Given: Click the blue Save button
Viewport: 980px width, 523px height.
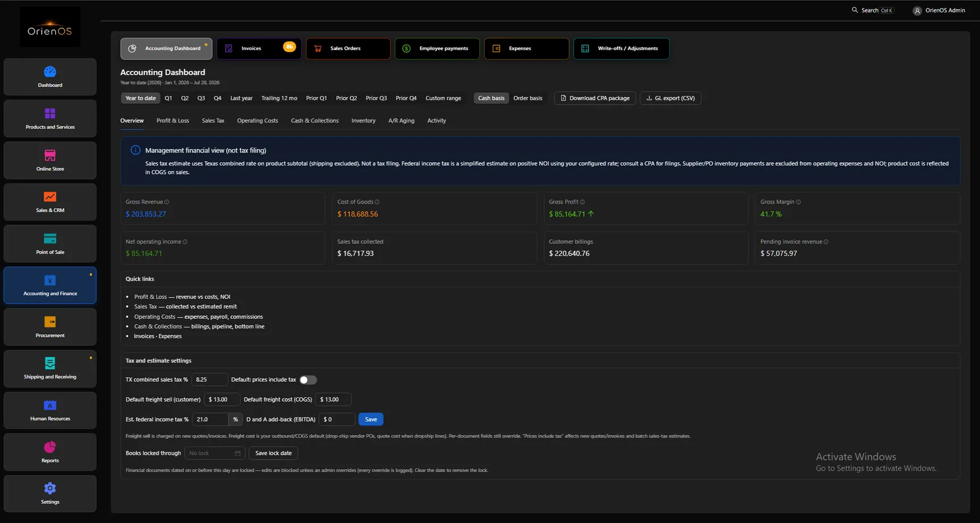Looking at the screenshot, I should pyautogui.click(x=371, y=420).
